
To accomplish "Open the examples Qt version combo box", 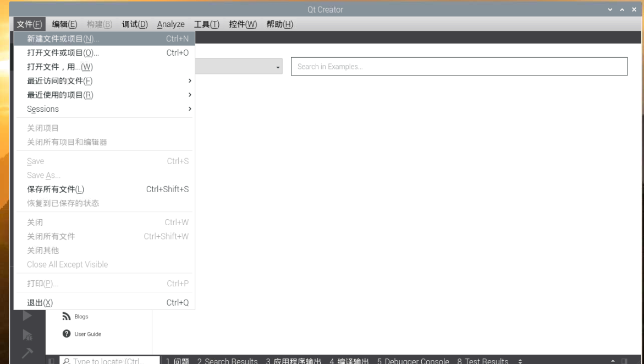I will click(x=239, y=67).
